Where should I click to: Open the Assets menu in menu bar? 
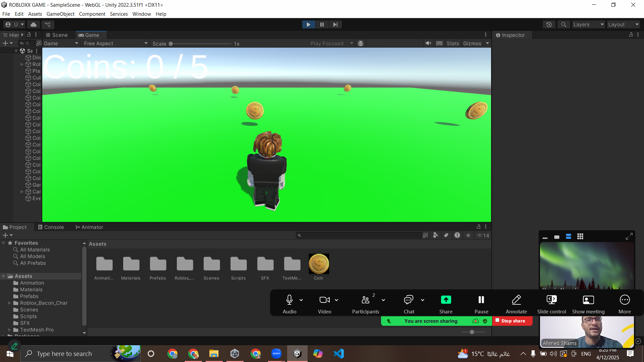tap(35, 14)
